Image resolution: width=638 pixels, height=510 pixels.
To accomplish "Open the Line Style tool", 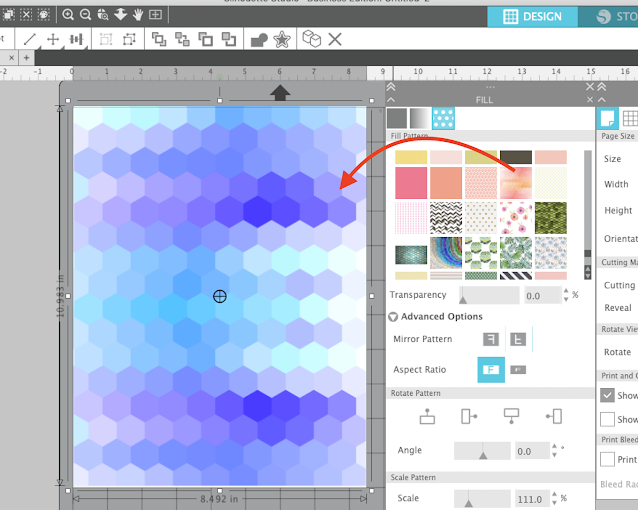I will tap(30, 39).
